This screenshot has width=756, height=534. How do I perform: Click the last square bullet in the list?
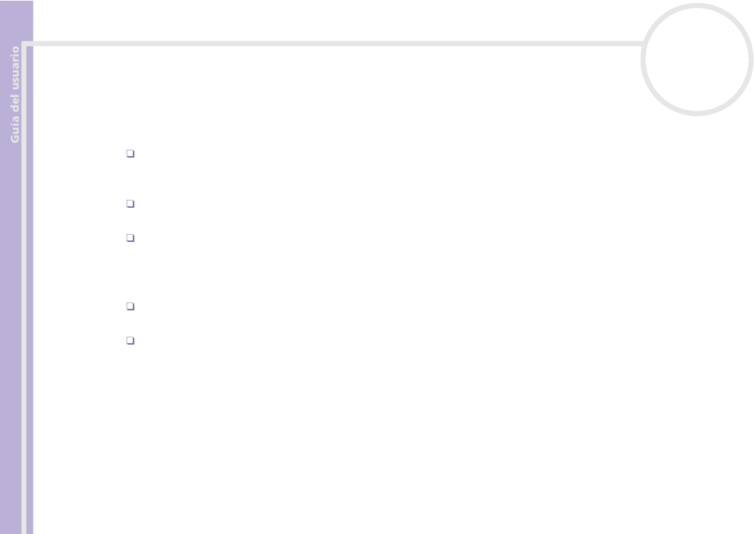coord(131,341)
